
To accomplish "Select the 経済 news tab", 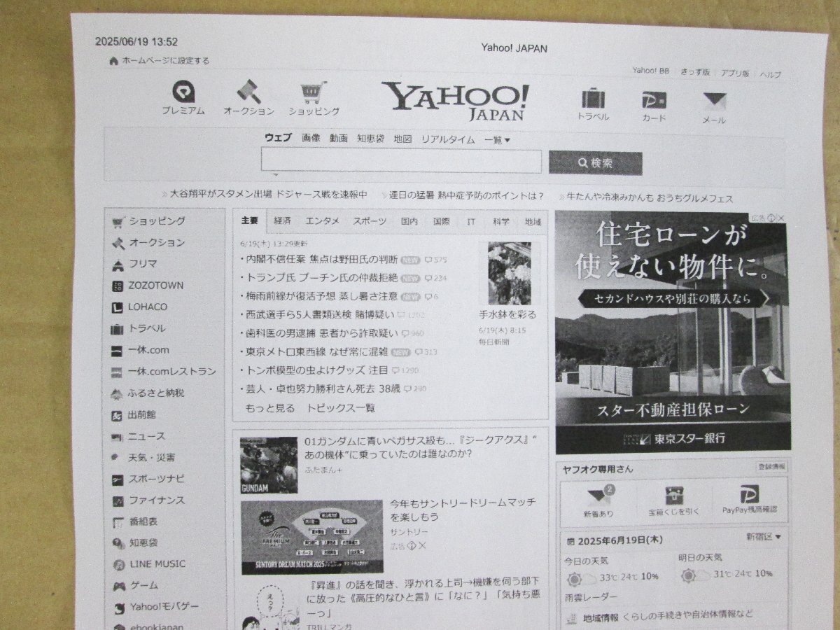I will click(283, 221).
